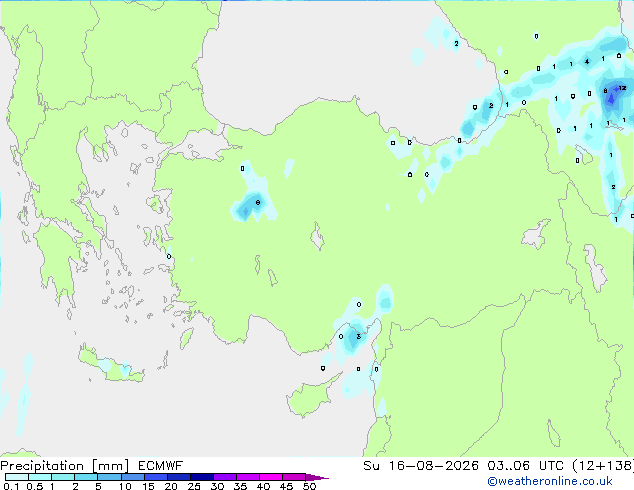Image resolution: width=634 pixels, height=490 pixels.
Task: Click Lake Van in eastern Turkey
Action: [x=535, y=234]
